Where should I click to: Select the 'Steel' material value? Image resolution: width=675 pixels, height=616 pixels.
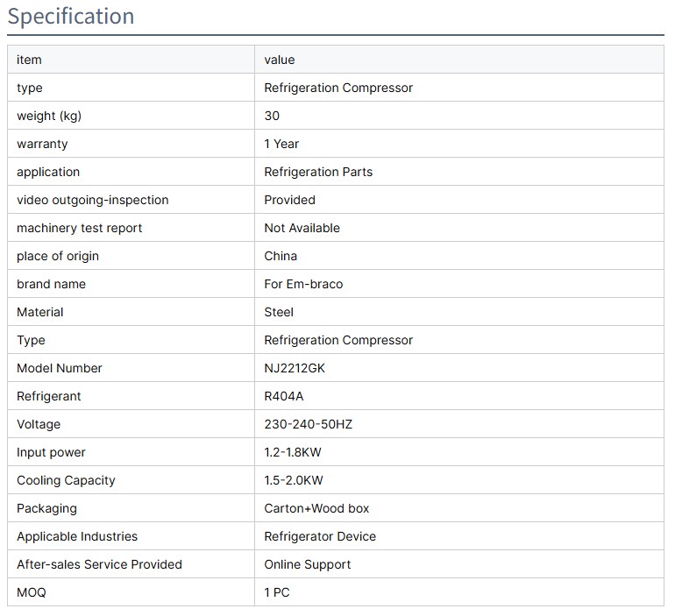tap(279, 312)
